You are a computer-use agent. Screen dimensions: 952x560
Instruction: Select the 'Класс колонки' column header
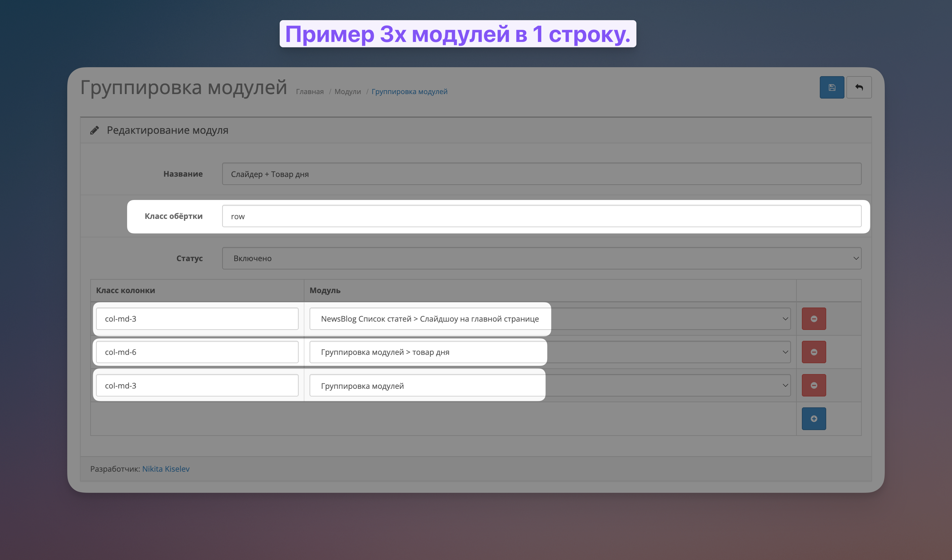125,290
